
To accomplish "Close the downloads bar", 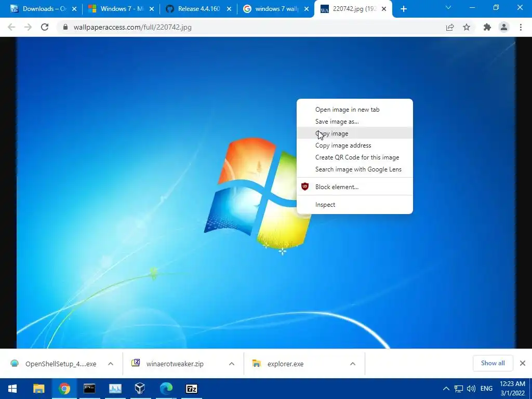I will 523,363.
